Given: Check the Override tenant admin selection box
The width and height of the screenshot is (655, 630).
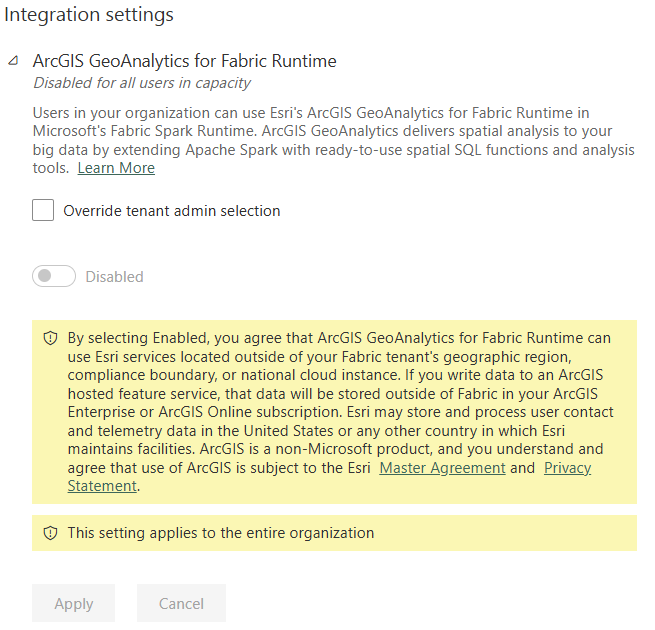Looking at the screenshot, I should 43,210.
